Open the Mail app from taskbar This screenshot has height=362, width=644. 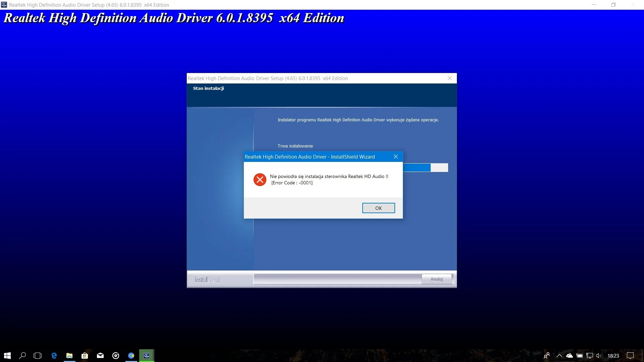[x=100, y=356]
